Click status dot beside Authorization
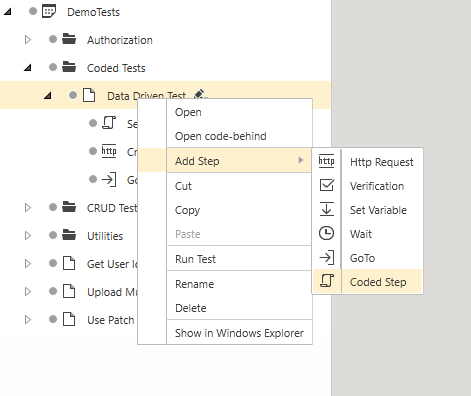Screen dimensions: 471x396 53,39
